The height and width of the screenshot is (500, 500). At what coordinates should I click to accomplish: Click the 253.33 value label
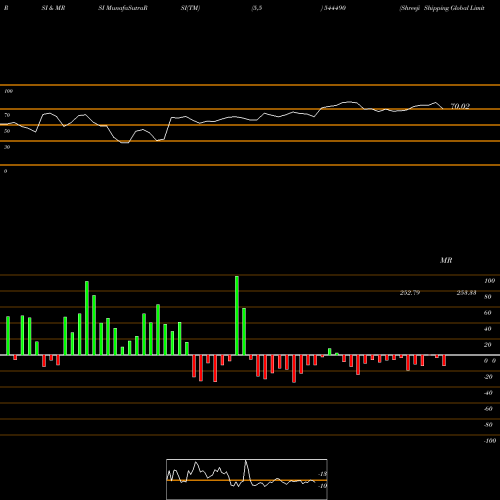tap(466, 293)
